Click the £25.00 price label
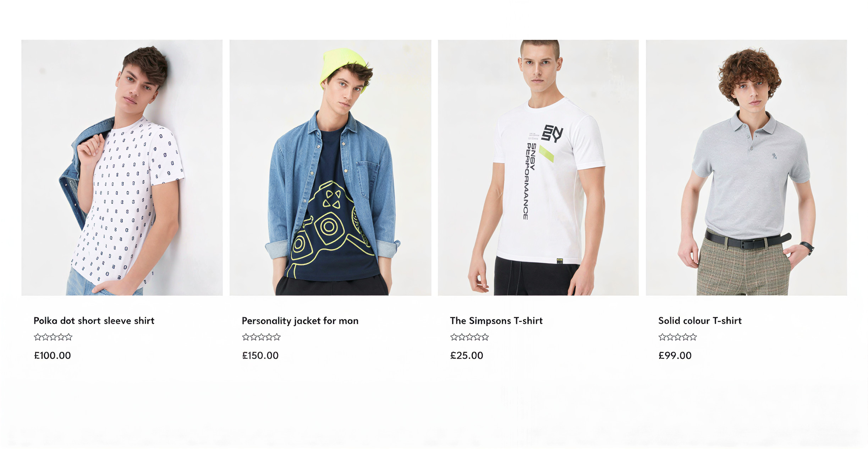 click(467, 356)
